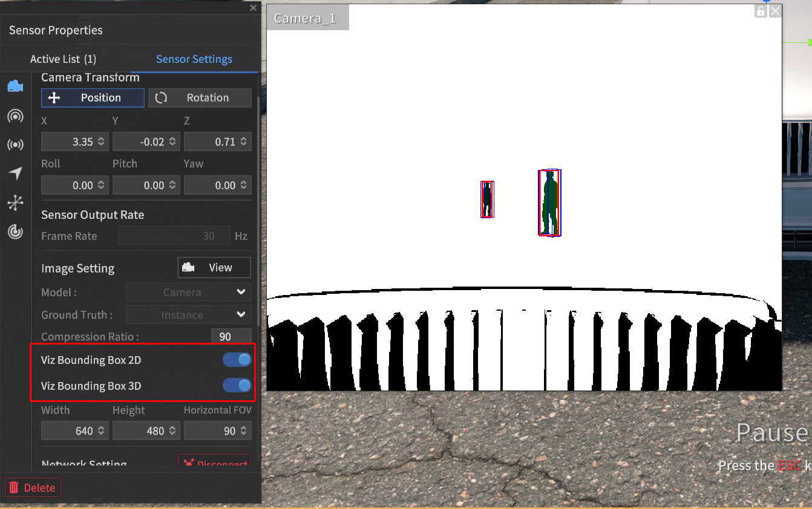Viewport: 812px width, 509px height.
Task: Click the unlock icon on Camera_1 window
Action: pos(761,11)
